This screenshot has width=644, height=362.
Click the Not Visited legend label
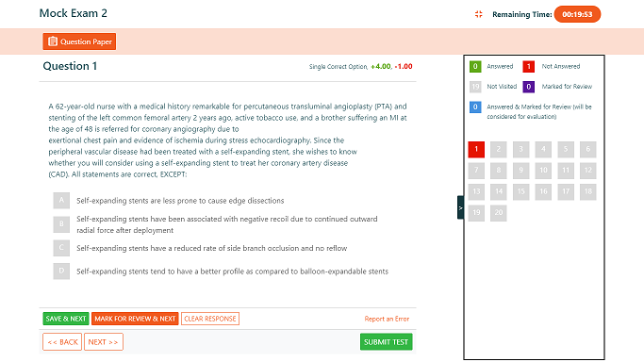point(502,87)
